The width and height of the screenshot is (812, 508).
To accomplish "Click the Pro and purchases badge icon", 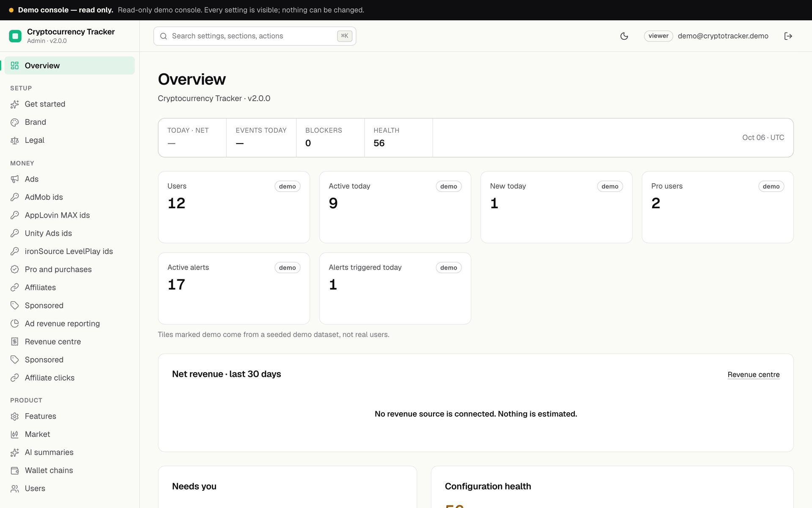I will coord(15,269).
